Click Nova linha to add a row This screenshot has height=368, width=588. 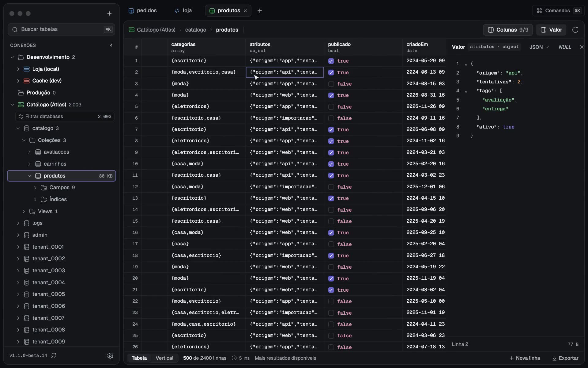525,358
